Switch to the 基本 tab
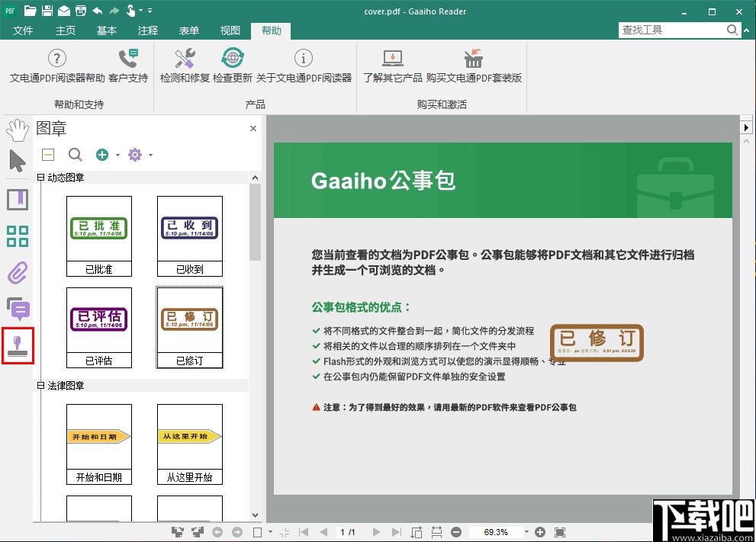The width and height of the screenshot is (756, 542). (x=107, y=30)
